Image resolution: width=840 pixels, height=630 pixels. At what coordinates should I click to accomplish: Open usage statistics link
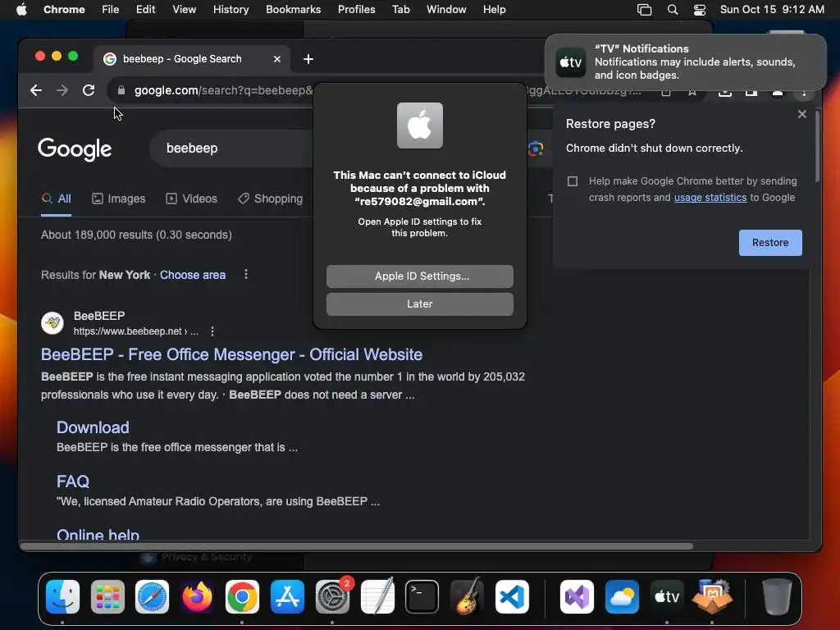click(x=710, y=198)
